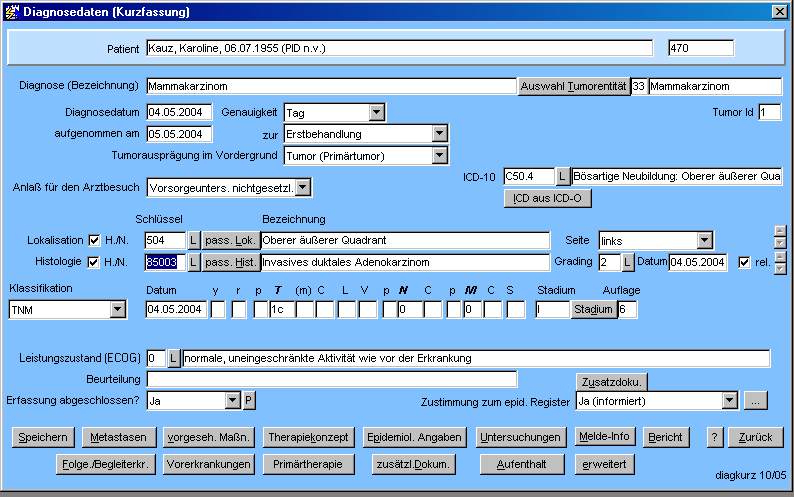Click the ICD aus ICD-O button

(x=547, y=198)
